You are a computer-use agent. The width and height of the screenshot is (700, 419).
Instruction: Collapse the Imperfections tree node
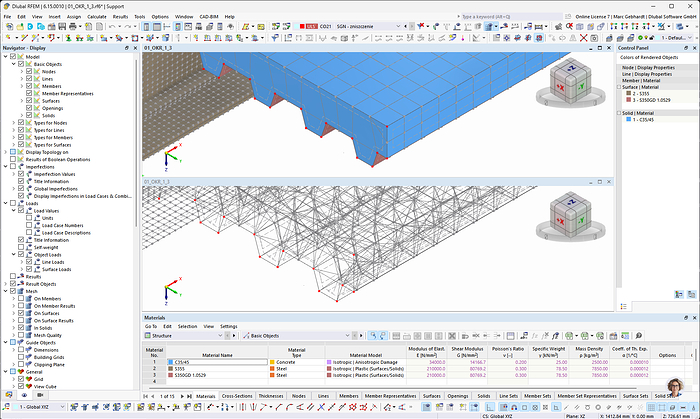coord(6,166)
